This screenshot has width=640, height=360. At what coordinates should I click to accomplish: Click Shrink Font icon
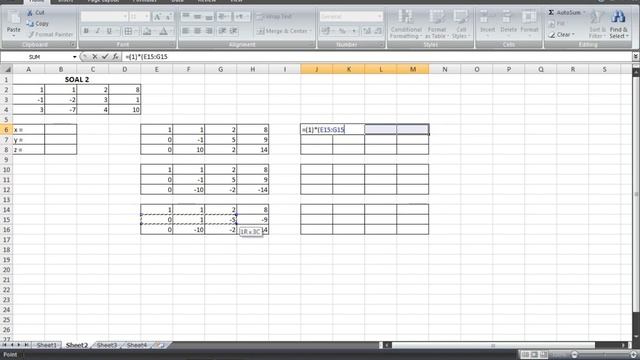[168, 17]
